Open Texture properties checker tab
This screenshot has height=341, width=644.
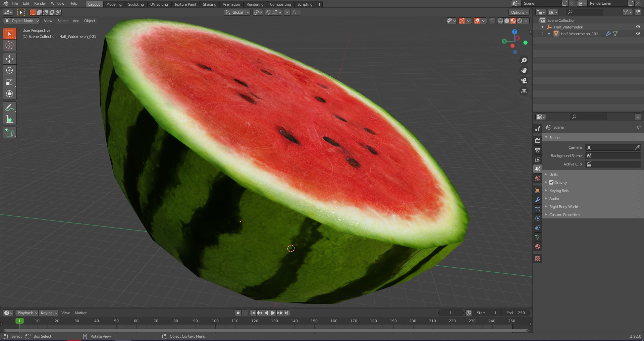[538, 259]
